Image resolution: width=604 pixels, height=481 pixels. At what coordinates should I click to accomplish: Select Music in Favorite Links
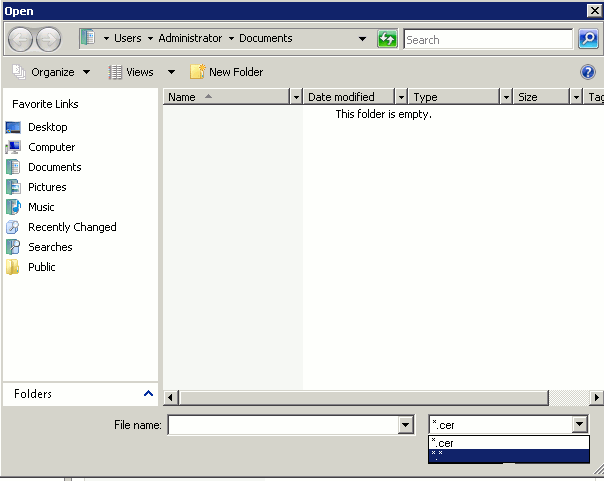(x=41, y=207)
